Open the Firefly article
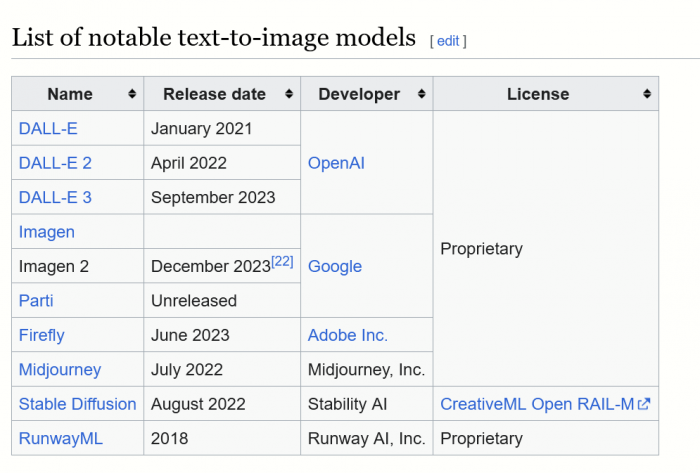 tap(42, 335)
